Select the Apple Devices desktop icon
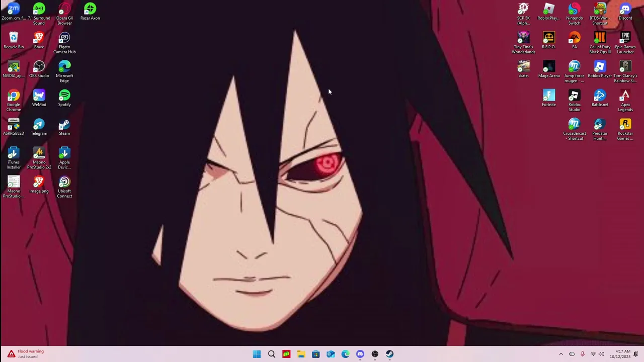644x362 pixels. 64,158
